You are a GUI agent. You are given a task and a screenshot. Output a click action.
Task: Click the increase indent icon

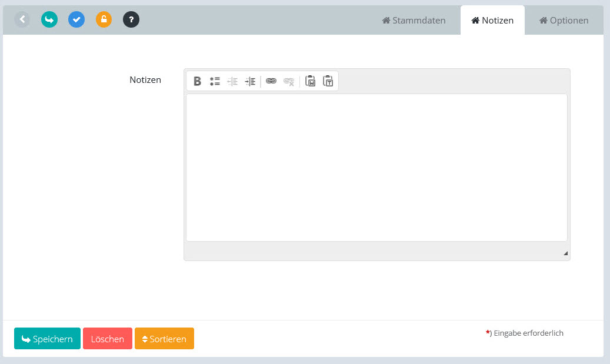point(250,81)
